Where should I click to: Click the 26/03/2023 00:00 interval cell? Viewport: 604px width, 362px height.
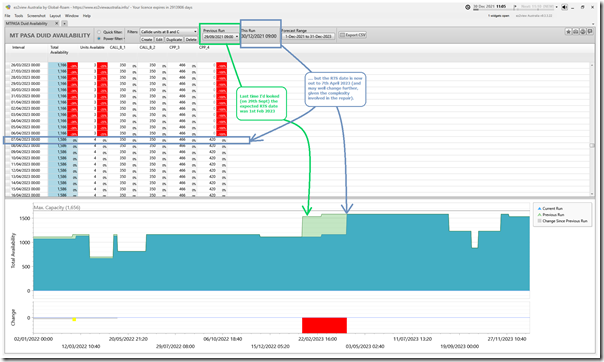(x=25, y=65)
